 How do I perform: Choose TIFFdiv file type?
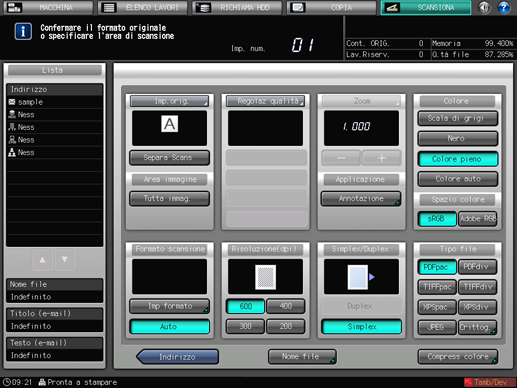(478, 287)
